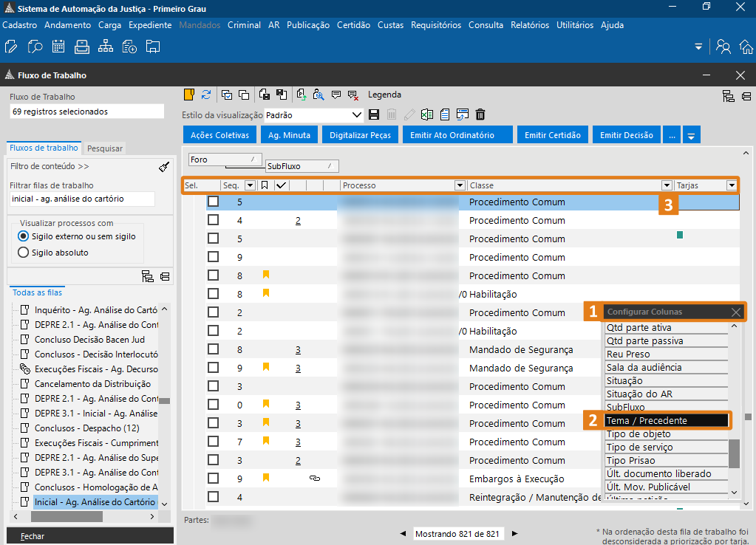The height and width of the screenshot is (545, 756).
Task: Click the yellow folder icon in Fluxo toolbar
Action: pyautogui.click(x=189, y=95)
